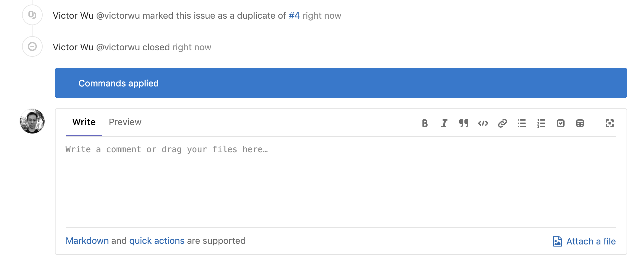Insert a blockquote
Viewport: 644px width, 258px height.
[x=464, y=123]
